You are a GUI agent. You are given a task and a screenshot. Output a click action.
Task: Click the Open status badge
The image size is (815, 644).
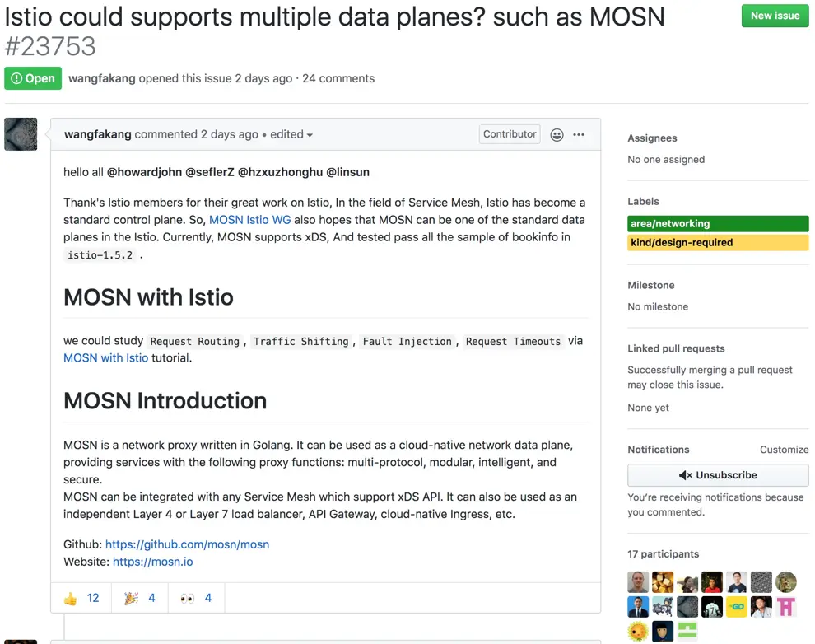[x=32, y=78]
